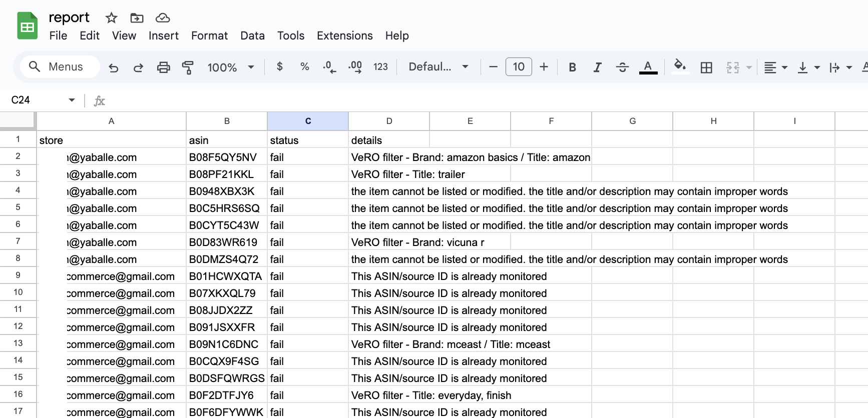Increase font size with plus button
The height and width of the screenshot is (418, 868).
point(544,66)
